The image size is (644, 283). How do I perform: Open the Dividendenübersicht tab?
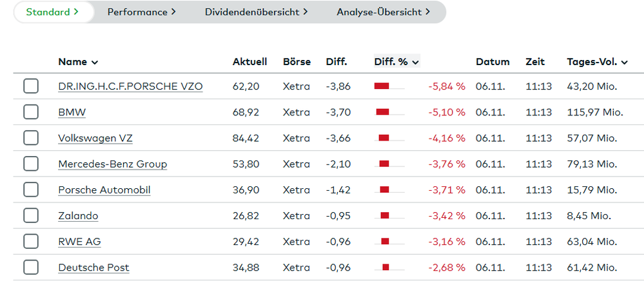click(x=256, y=12)
